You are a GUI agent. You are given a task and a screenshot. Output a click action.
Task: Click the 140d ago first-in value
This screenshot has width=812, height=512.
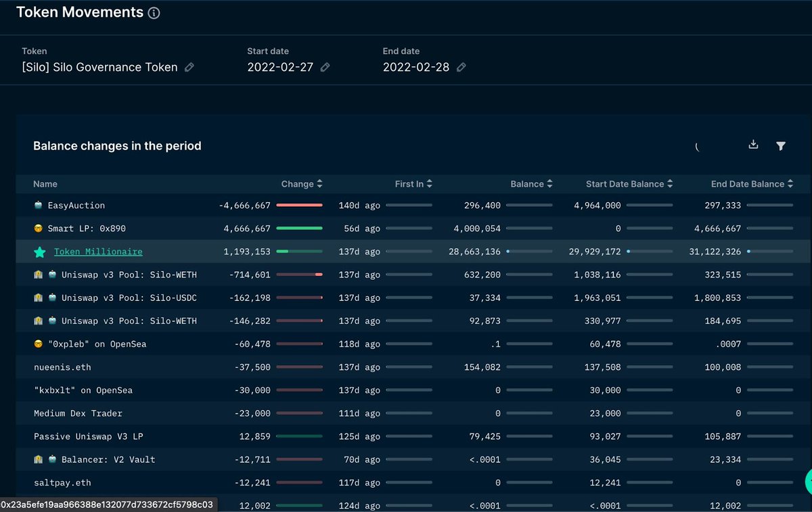(x=359, y=205)
